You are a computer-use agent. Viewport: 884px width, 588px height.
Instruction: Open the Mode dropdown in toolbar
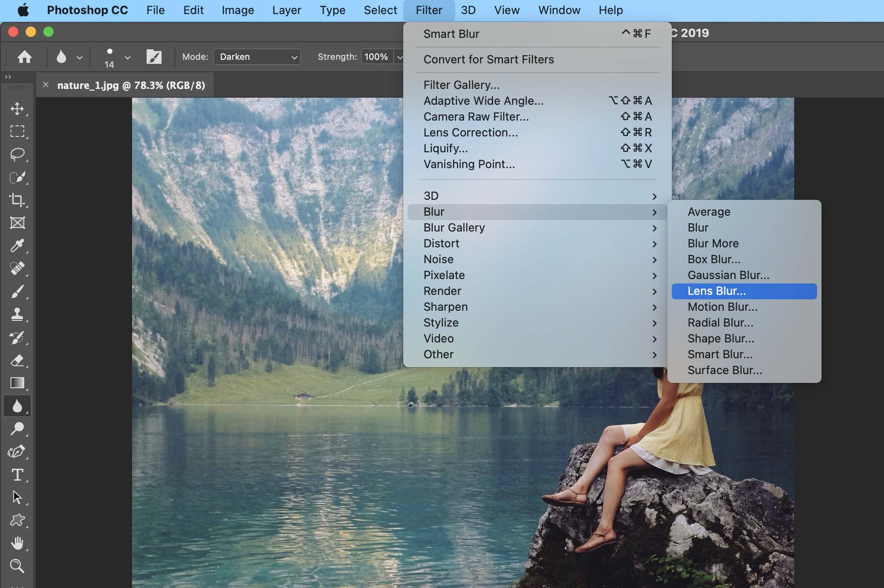(x=256, y=56)
